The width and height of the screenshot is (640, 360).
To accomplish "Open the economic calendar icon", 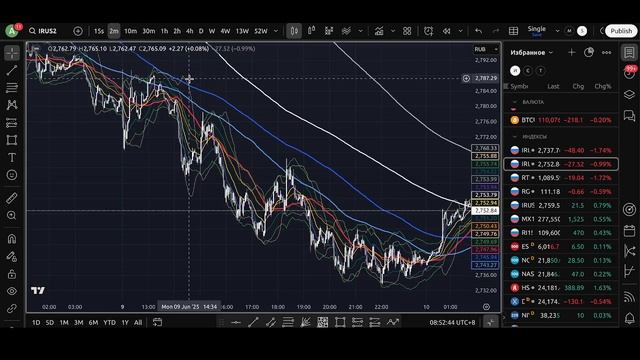I will pos(629,230).
